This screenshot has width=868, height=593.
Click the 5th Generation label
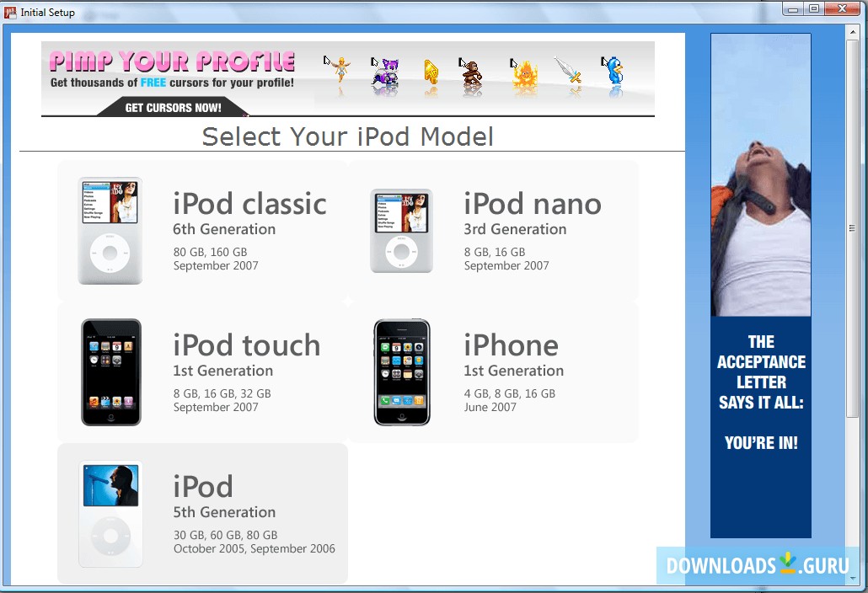click(x=224, y=512)
